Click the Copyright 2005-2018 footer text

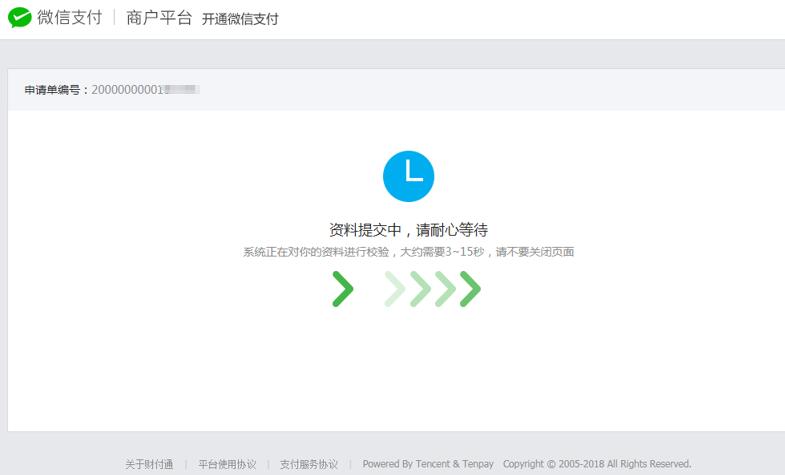597,464
